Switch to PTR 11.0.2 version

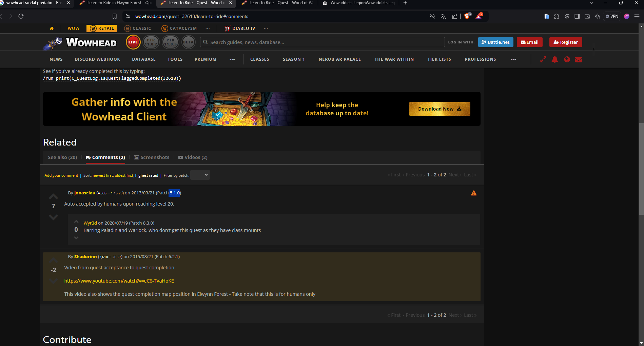[x=151, y=42]
